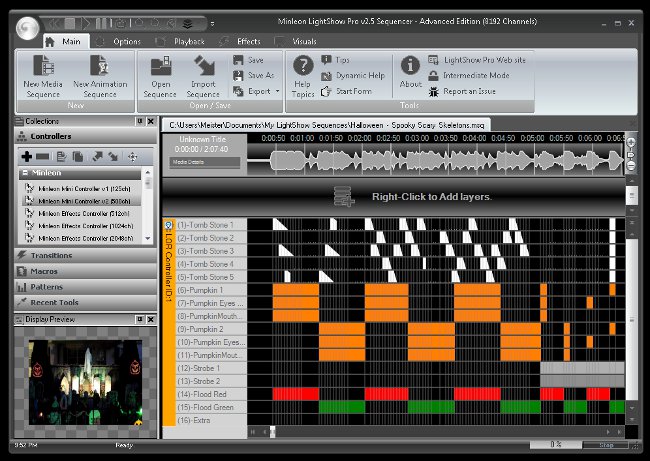Click the down-right arrow icon in Controllers toolbar
Viewport: 650px width, 461px height.
coord(113,157)
